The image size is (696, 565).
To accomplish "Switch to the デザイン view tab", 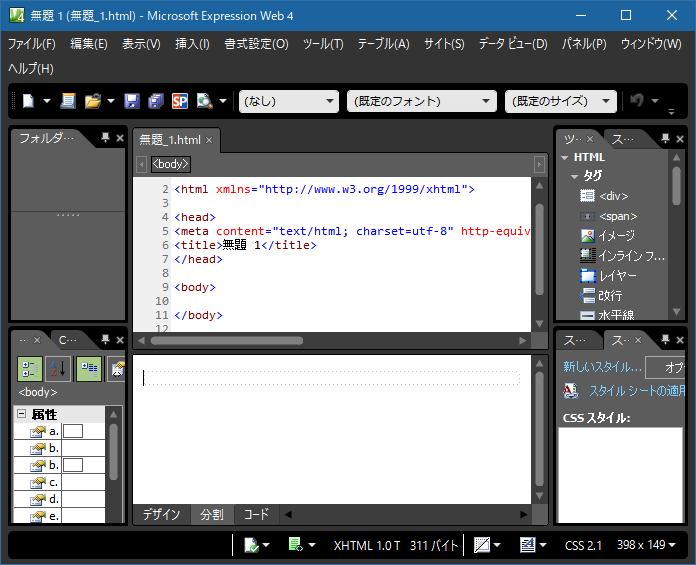I will point(161,515).
